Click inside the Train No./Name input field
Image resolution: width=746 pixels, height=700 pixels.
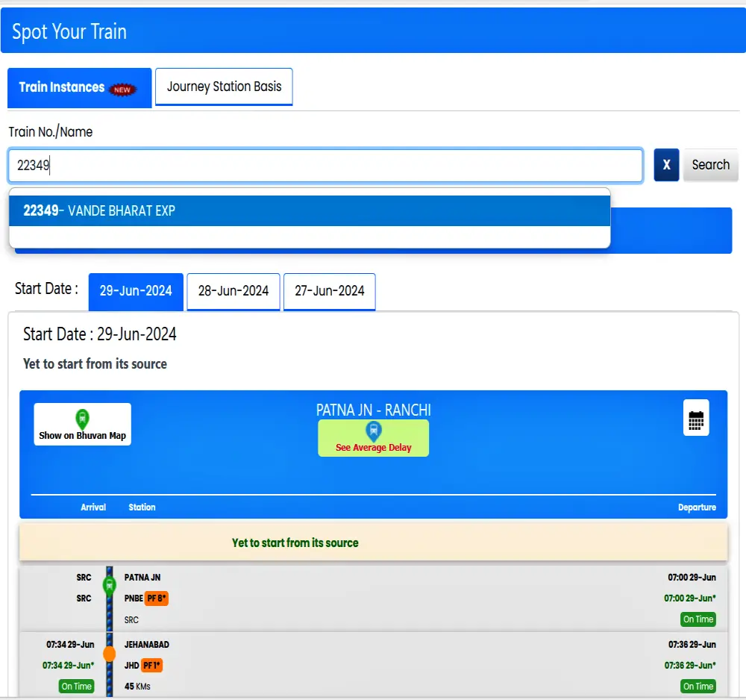pyautogui.click(x=325, y=165)
